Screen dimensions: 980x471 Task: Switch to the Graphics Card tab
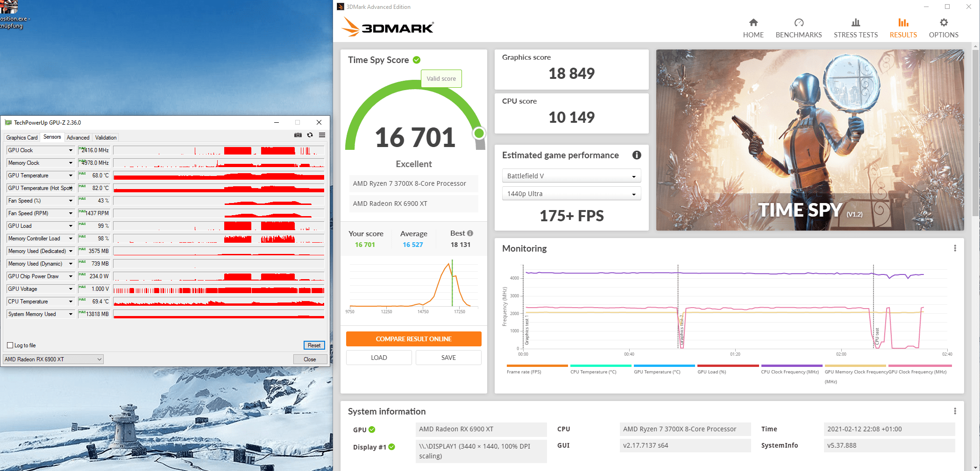(22, 138)
